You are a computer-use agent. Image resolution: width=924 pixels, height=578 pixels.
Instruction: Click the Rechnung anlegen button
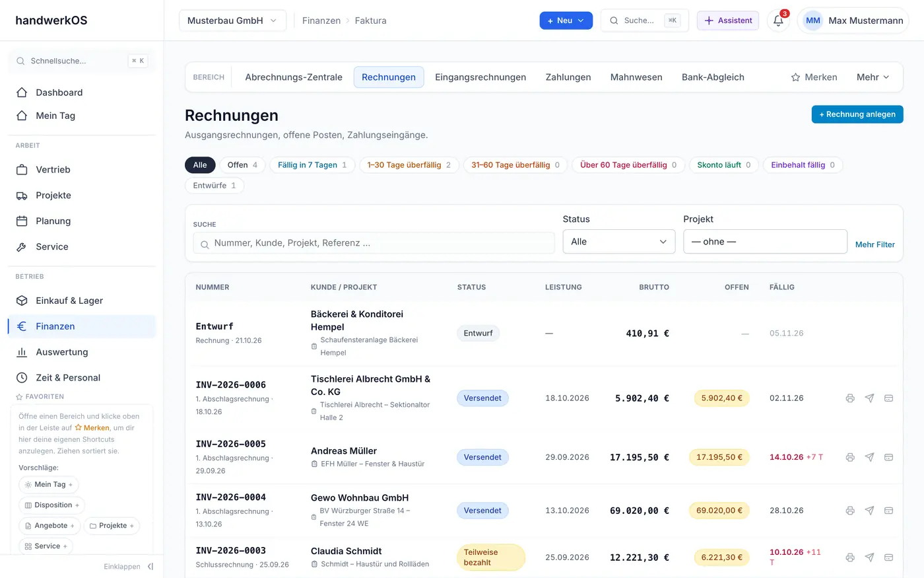pyautogui.click(x=857, y=114)
